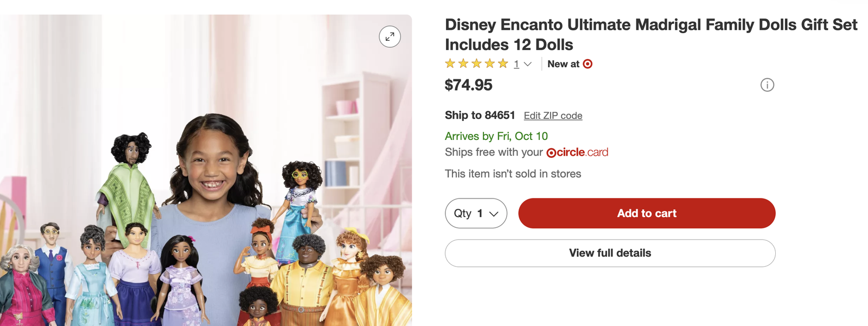Click the 'Ship to 84651' label
Image resolution: width=868 pixels, height=326 pixels.
[480, 115]
